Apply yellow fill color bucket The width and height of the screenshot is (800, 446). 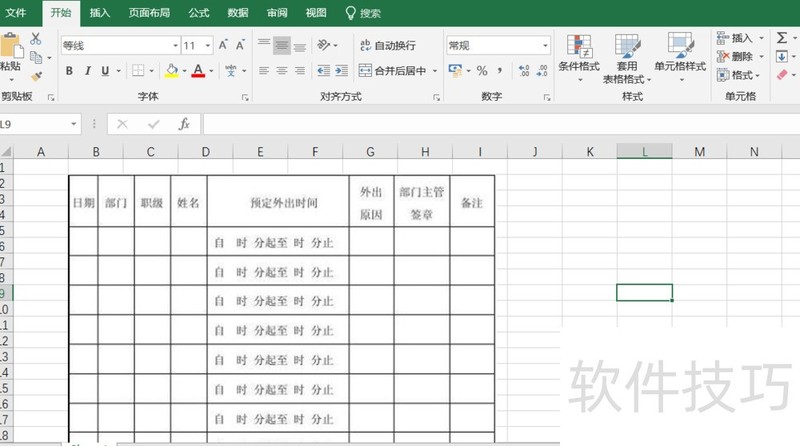coord(172,70)
